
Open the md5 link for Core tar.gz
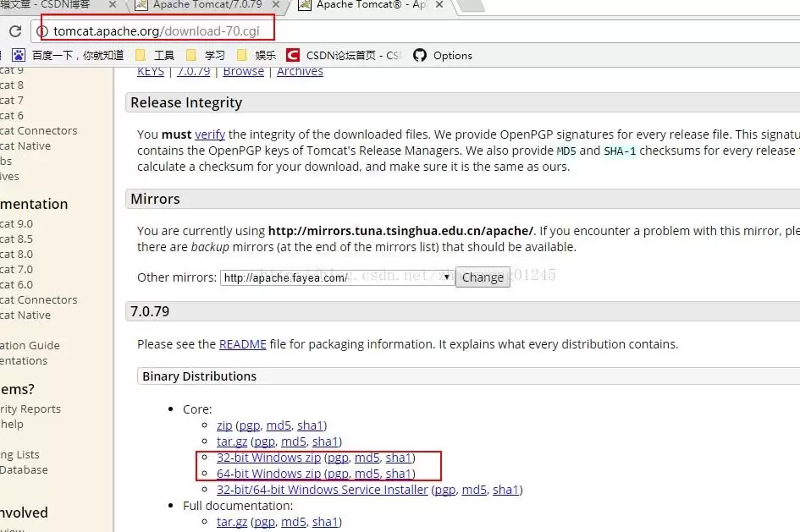coord(294,442)
